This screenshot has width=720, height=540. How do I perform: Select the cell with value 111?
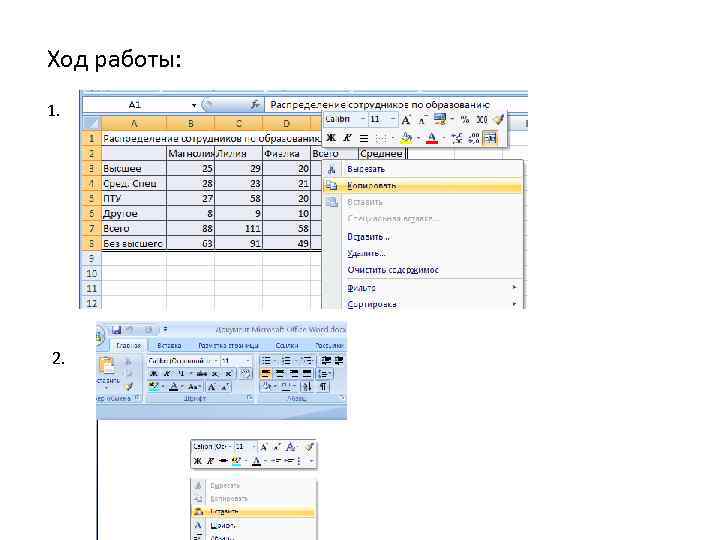click(x=238, y=228)
